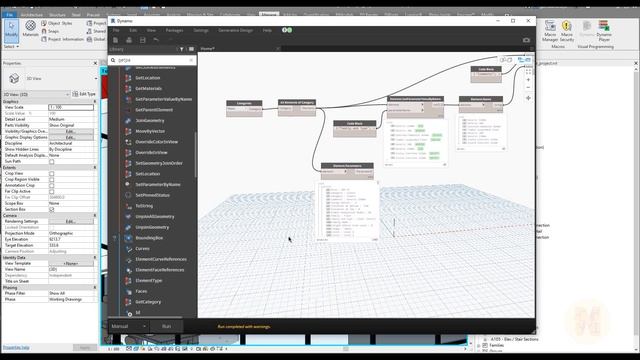Open the Dynamo View menu
640x360 pixels.
coord(151,30)
